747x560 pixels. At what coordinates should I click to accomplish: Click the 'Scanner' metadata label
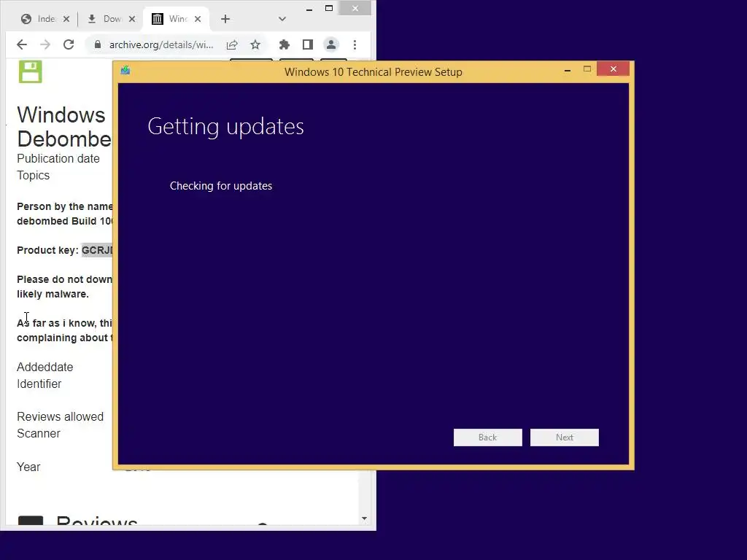(39, 433)
